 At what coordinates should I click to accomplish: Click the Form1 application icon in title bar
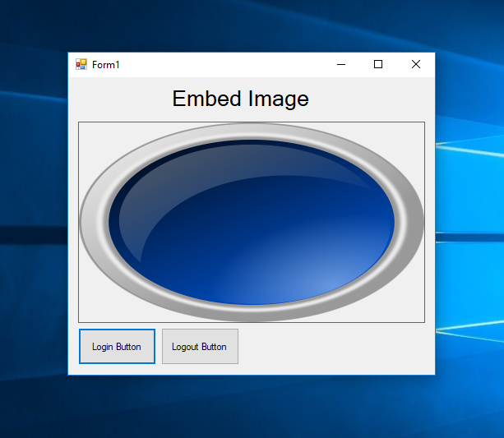click(x=81, y=64)
